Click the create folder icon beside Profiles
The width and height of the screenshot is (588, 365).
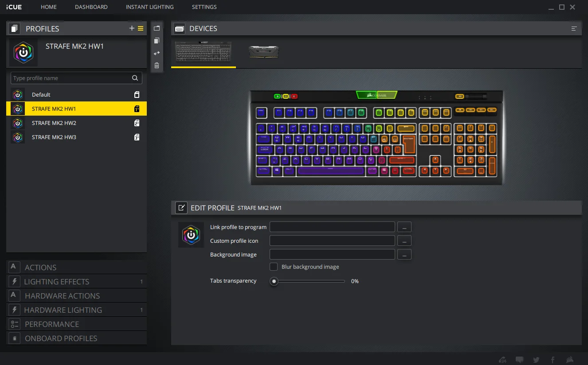(x=157, y=28)
